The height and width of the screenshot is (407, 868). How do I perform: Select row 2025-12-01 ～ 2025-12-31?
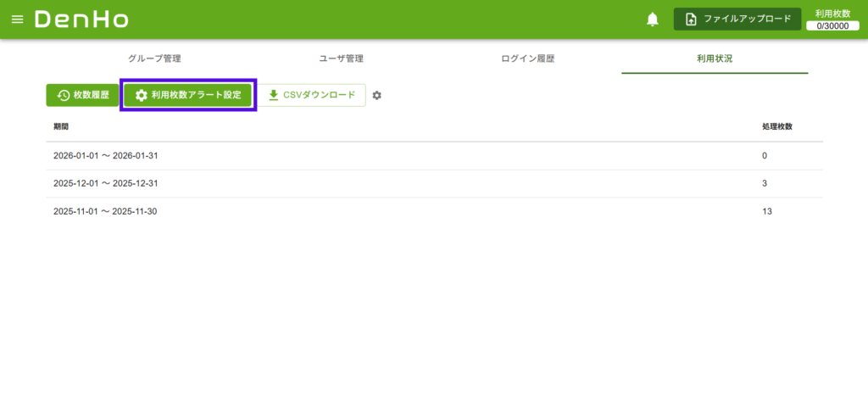[x=435, y=183]
